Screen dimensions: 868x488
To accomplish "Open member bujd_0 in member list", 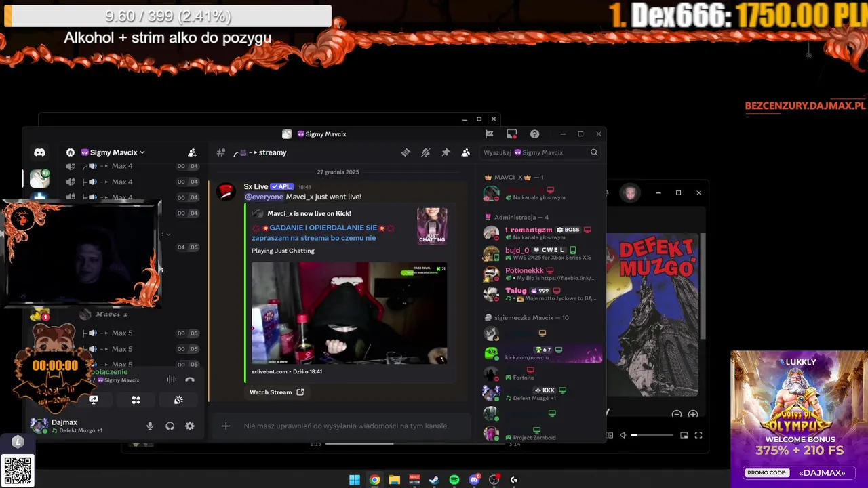I will tap(541, 253).
